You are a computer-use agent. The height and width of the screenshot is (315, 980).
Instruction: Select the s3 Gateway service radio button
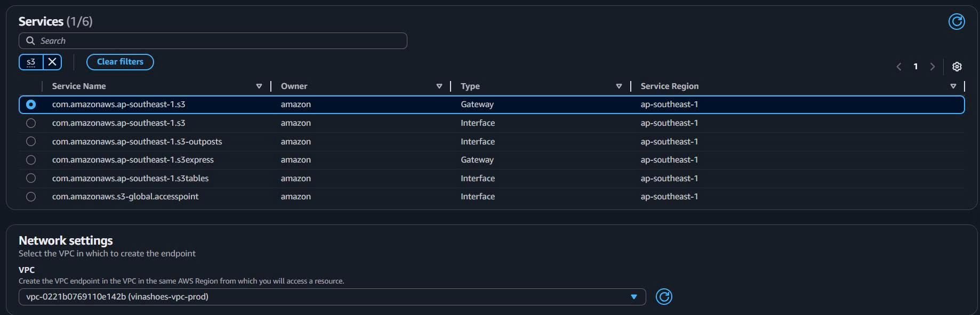pyautogui.click(x=31, y=104)
